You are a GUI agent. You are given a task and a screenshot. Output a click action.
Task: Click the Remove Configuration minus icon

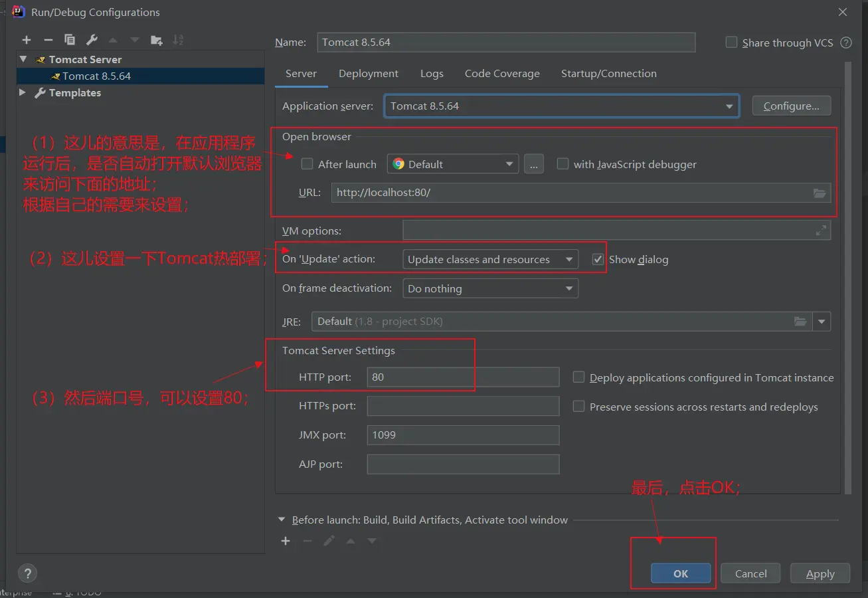point(48,40)
